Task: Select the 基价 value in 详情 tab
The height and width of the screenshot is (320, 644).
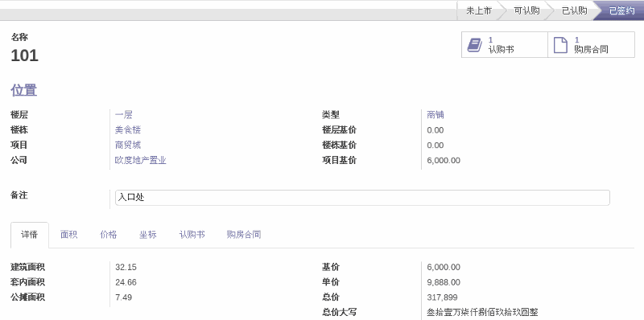Action: (x=444, y=268)
